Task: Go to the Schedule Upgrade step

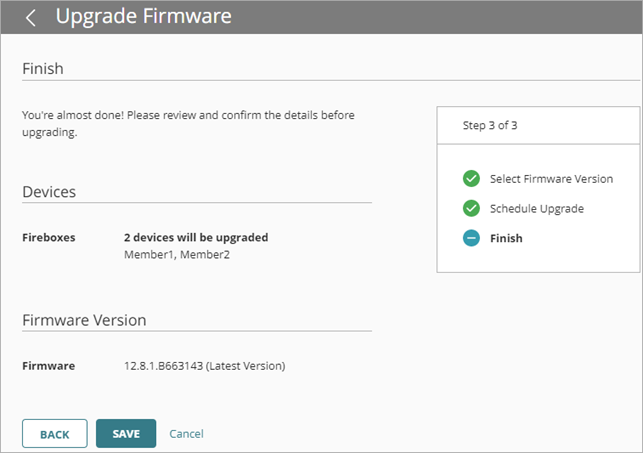Action: (x=536, y=209)
